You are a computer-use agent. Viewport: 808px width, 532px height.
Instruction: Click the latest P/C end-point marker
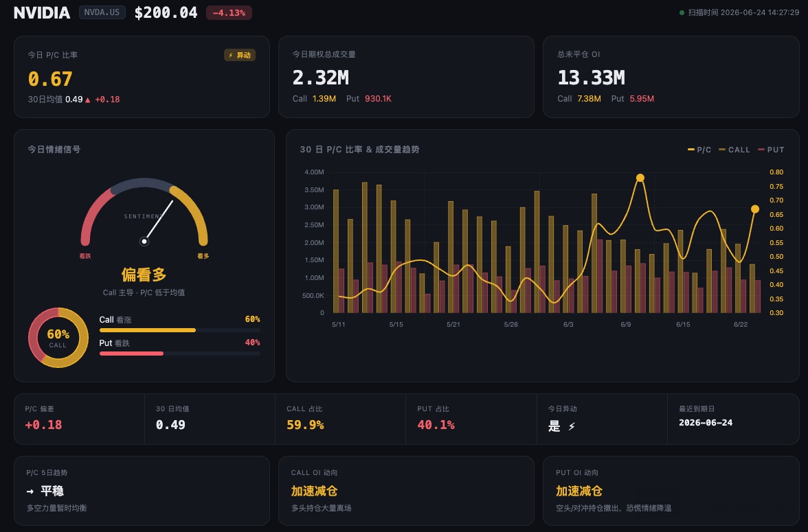point(755,209)
